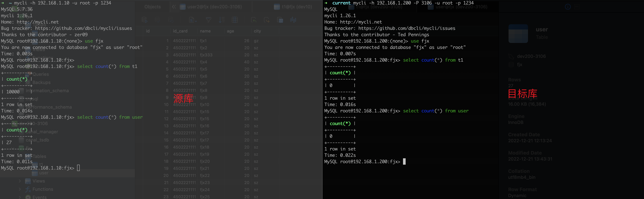Select the Backups node in sidebar tree
The width and height of the screenshot is (644, 199).
pos(42,82)
